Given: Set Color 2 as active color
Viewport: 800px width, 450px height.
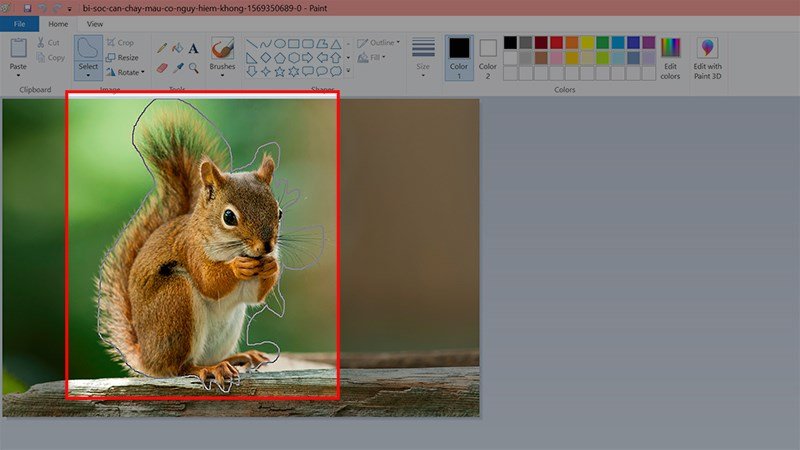Looking at the screenshot, I should point(487,58).
